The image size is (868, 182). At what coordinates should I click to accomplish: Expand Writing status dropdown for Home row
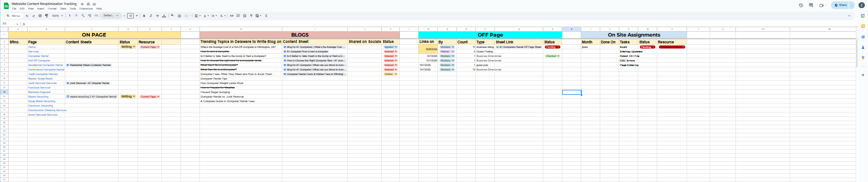[x=134, y=47]
